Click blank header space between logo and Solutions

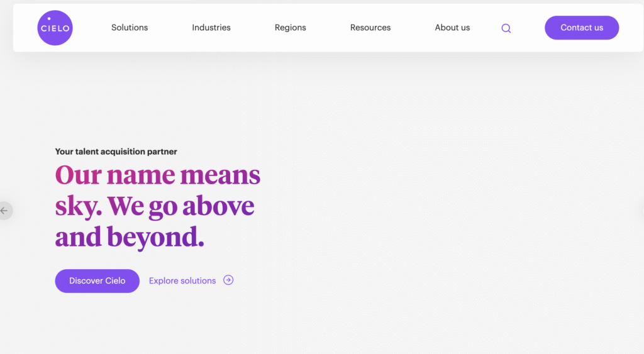click(x=91, y=28)
